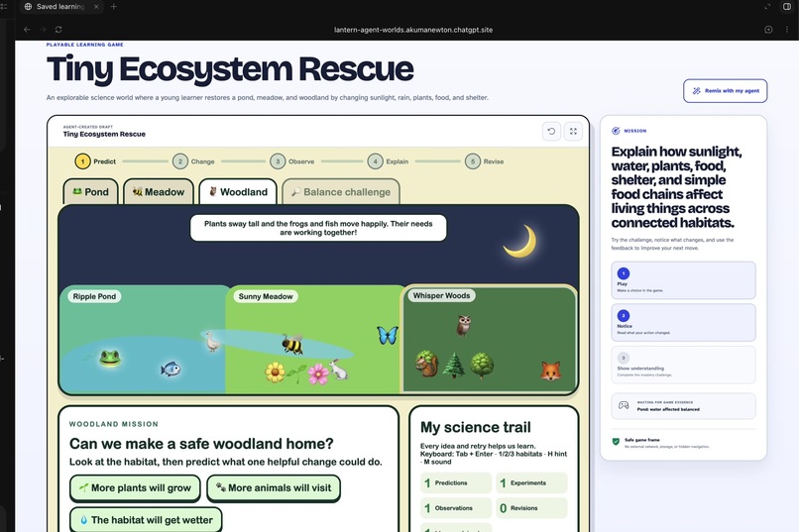This screenshot has height=532, width=799.
Task: Click the Mission target icon
Action: pyautogui.click(x=616, y=131)
